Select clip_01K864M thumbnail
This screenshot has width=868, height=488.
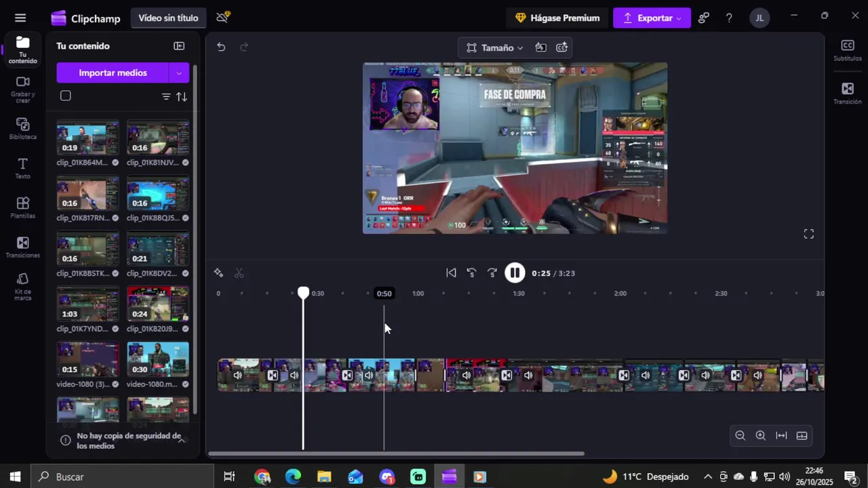point(87,138)
